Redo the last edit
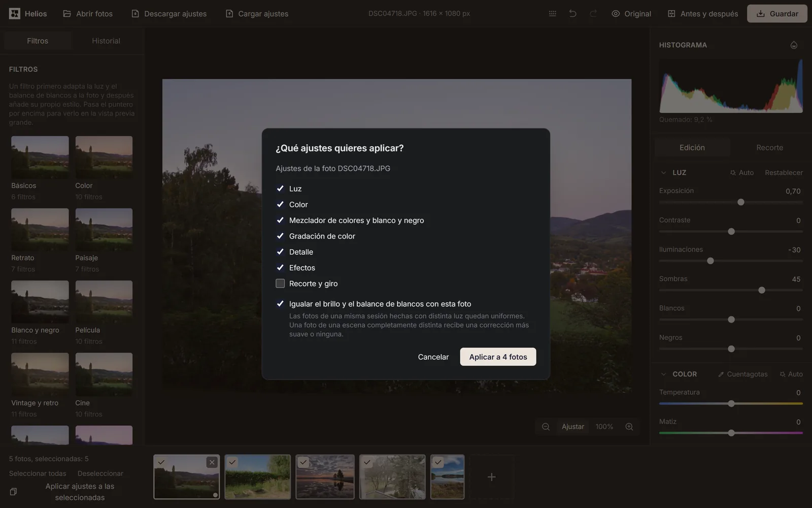The width and height of the screenshot is (812, 508). click(x=593, y=14)
